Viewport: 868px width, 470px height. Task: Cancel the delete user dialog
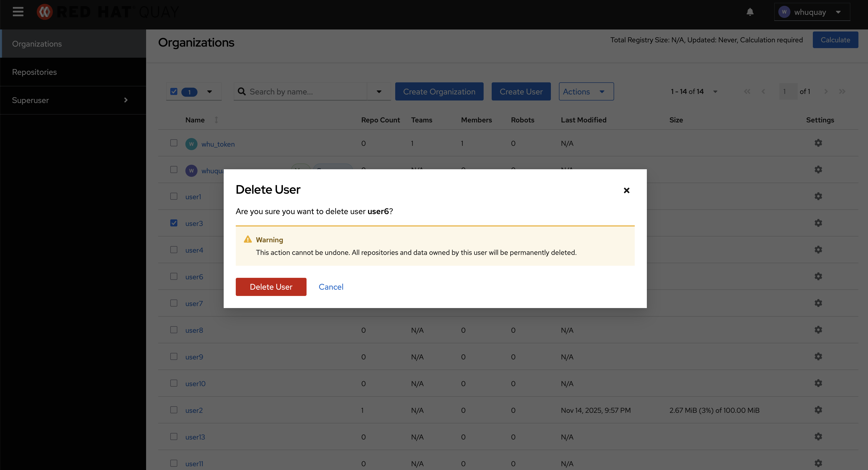click(x=331, y=287)
